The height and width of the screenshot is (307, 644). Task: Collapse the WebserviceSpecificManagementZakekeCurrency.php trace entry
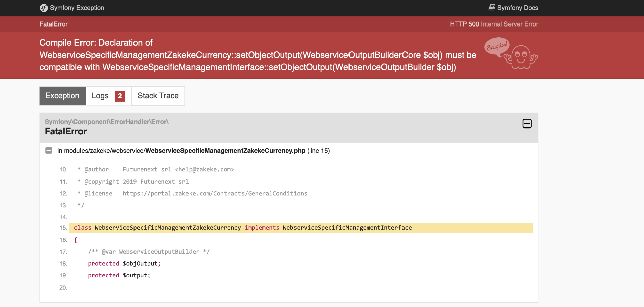(49, 150)
